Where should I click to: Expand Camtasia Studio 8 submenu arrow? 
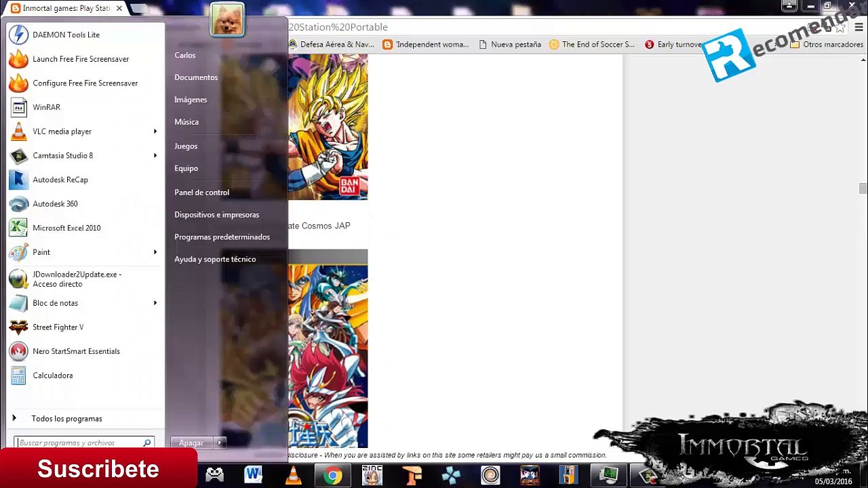(155, 155)
